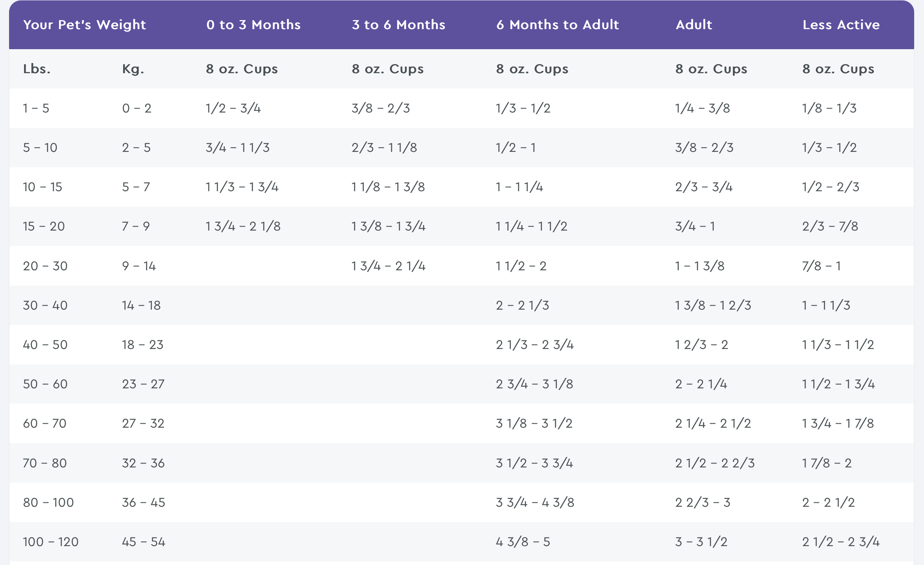Image resolution: width=924 pixels, height=565 pixels.
Task: Click the "Your Pet's Weight" column header
Action: 85,25
